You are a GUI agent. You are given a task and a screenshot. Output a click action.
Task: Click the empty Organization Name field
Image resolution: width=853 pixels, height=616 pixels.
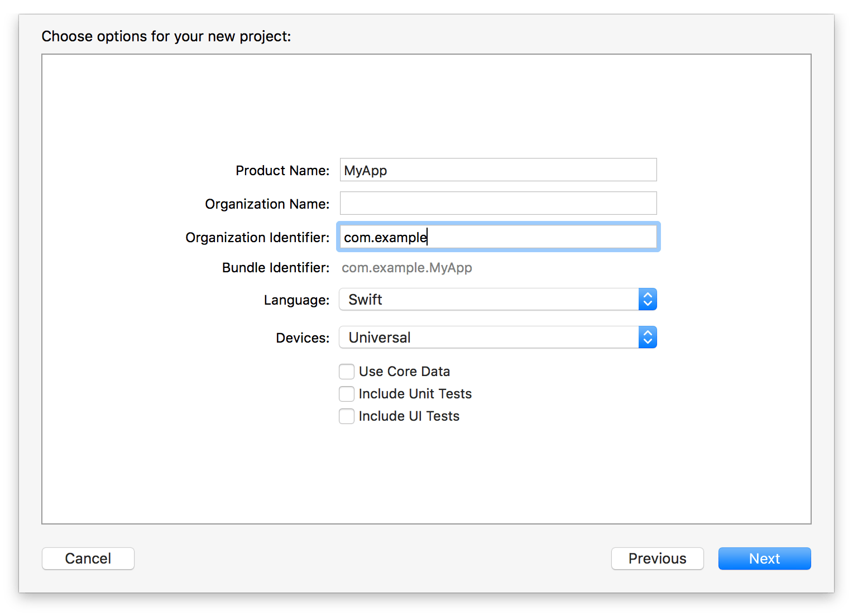498,204
